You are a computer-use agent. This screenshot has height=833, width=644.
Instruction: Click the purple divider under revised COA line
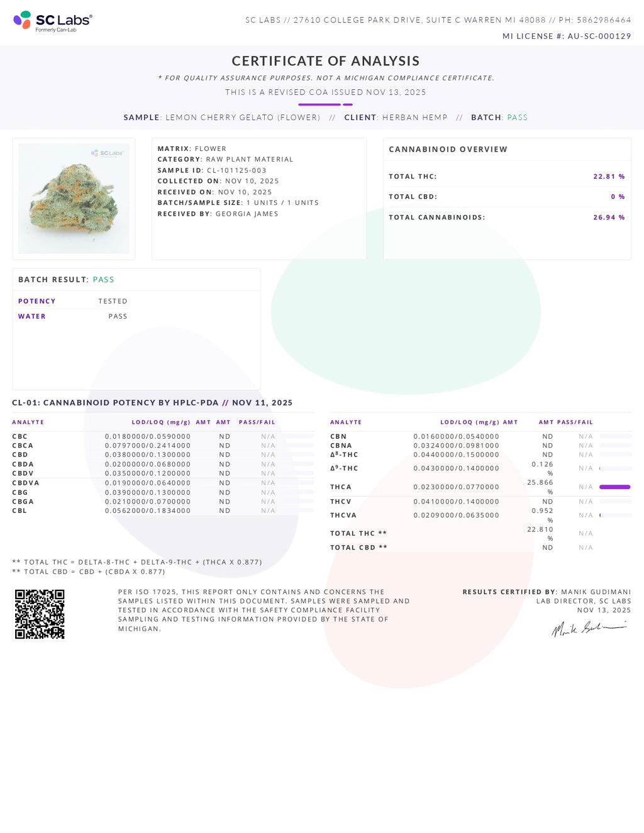pyautogui.click(x=325, y=104)
